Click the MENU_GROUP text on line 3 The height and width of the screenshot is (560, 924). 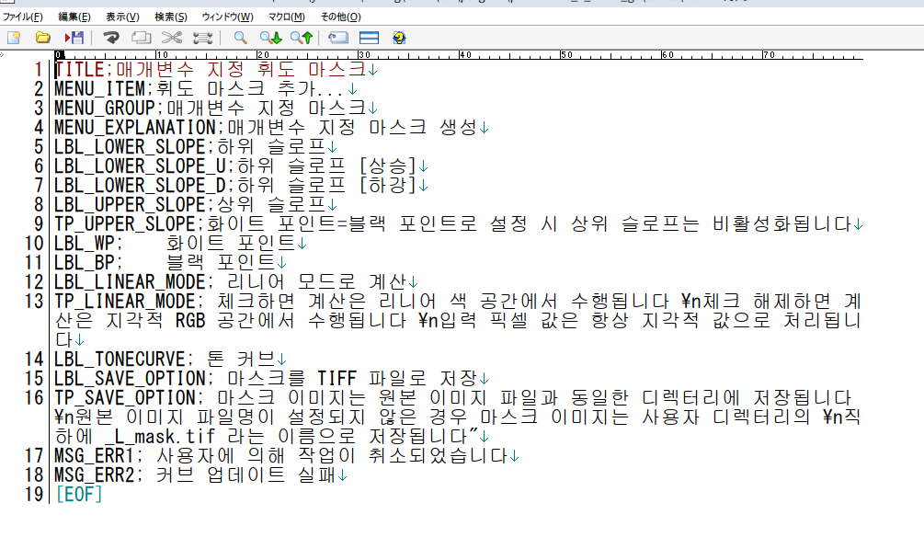coord(104,109)
